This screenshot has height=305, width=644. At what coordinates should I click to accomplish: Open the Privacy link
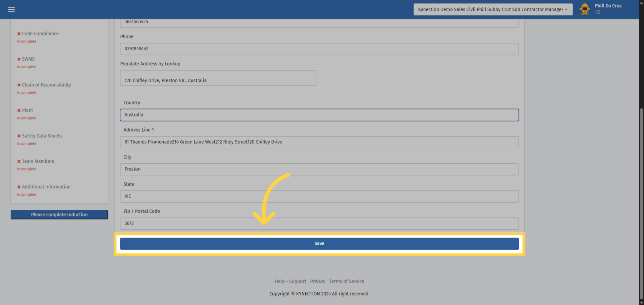coord(318,281)
